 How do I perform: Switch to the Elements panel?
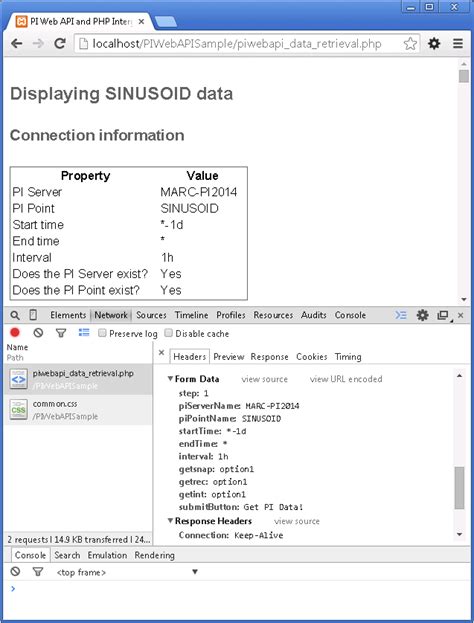tap(68, 315)
